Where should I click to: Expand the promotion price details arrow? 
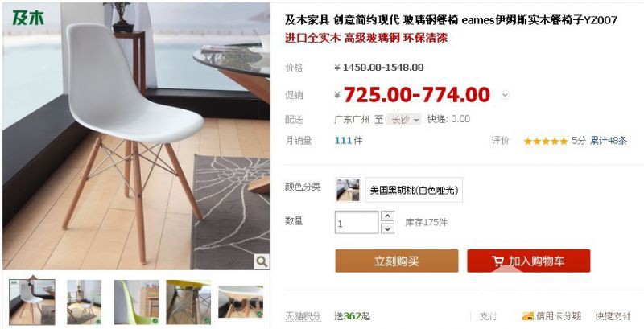point(506,95)
